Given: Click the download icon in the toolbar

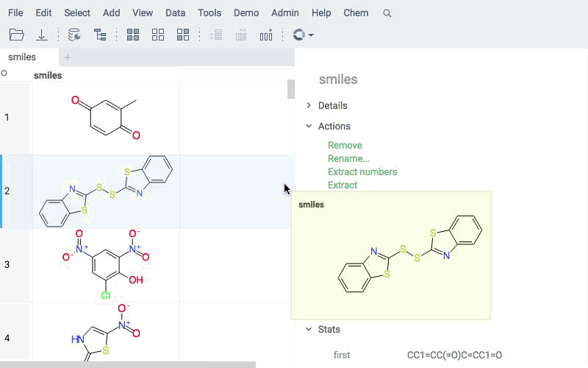Looking at the screenshot, I should click(42, 35).
